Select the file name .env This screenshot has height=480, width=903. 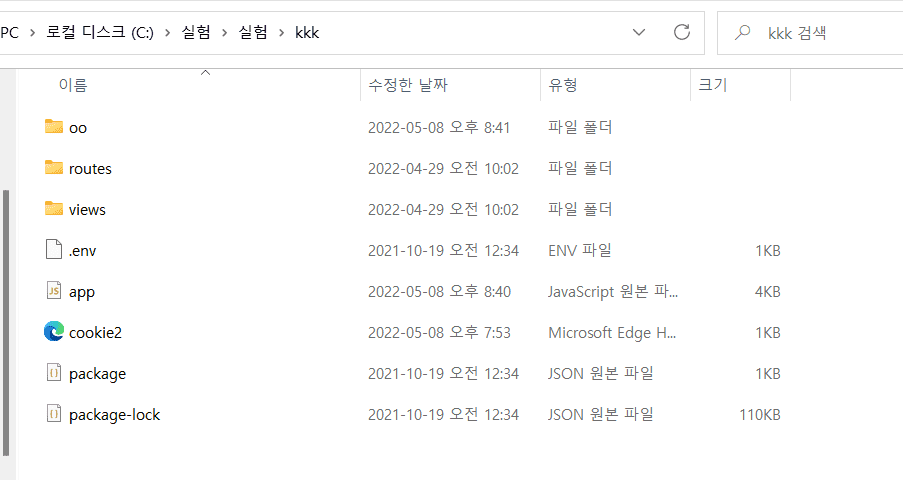(82, 251)
